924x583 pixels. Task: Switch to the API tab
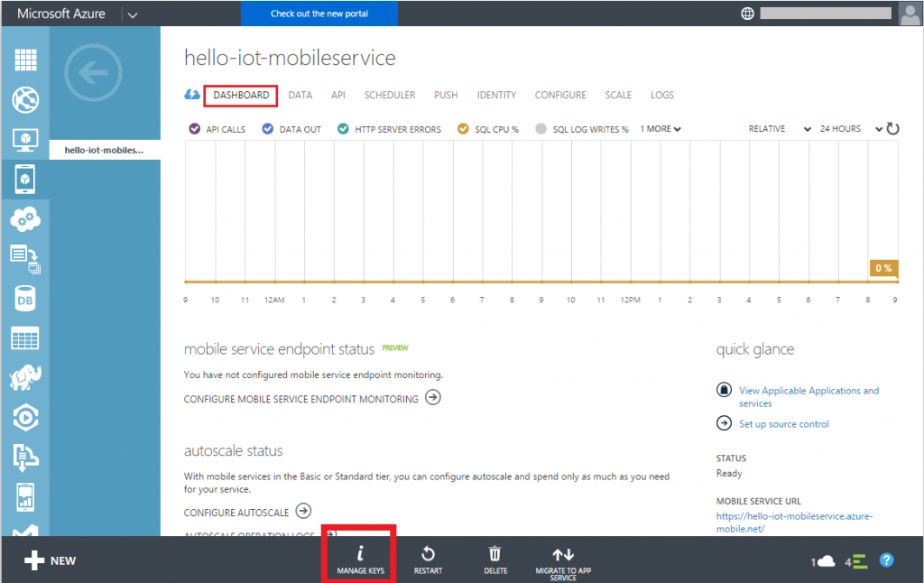click(338, 95)
